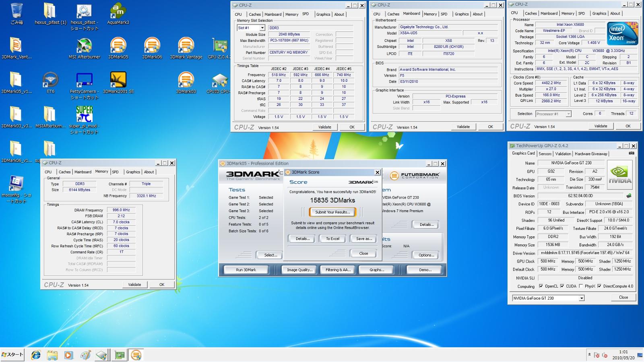This screenshot has width=644, height=362.
Task: Open Filtering & AA... settings
Action: pyautogui.click(x=338, y=270)
